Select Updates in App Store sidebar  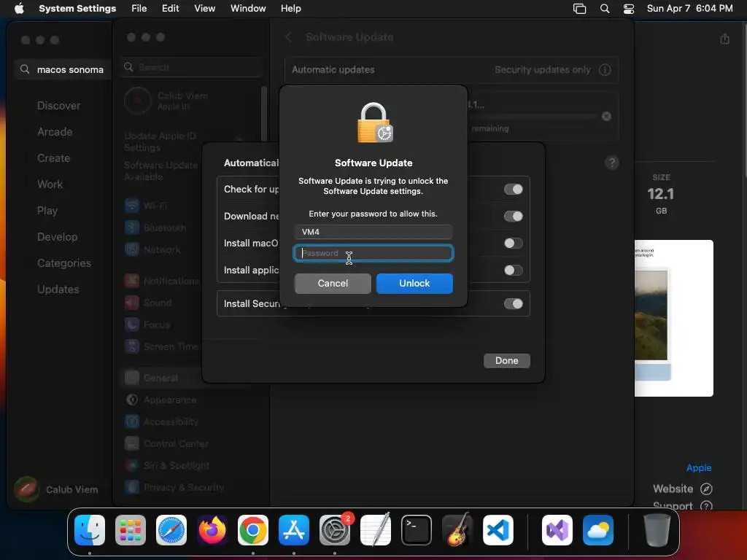(x=58, y=289)
